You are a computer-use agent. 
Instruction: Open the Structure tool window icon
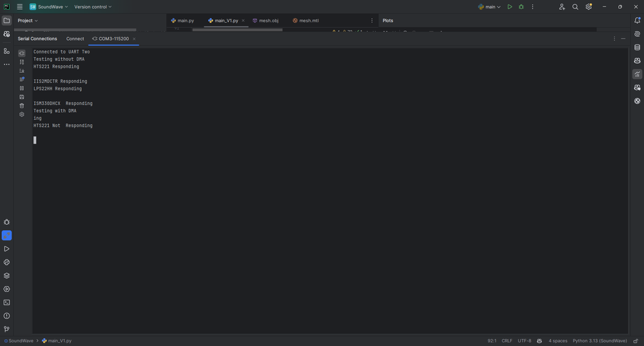6,51
